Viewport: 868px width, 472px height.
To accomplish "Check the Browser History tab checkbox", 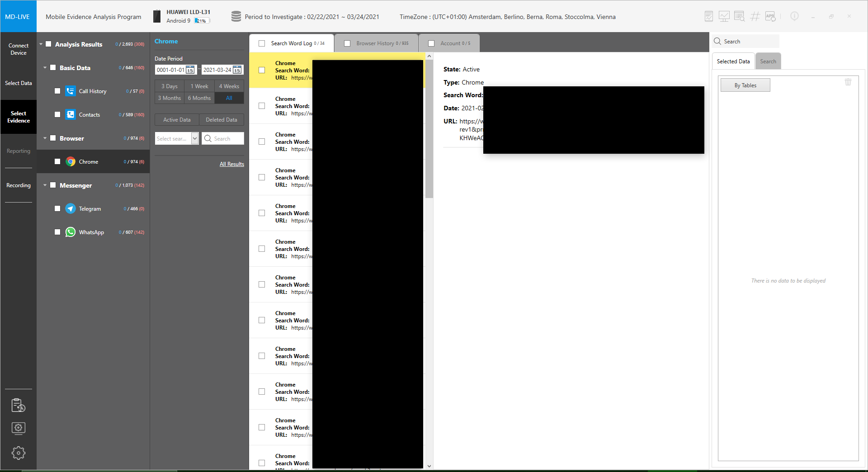I will click(x=347, y=43).
